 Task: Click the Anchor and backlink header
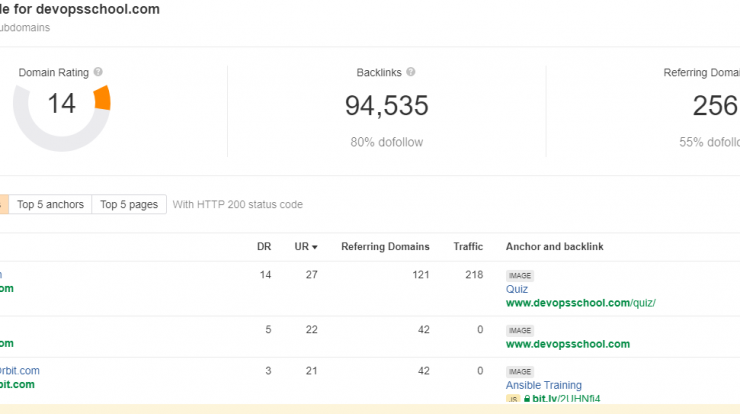555,246
